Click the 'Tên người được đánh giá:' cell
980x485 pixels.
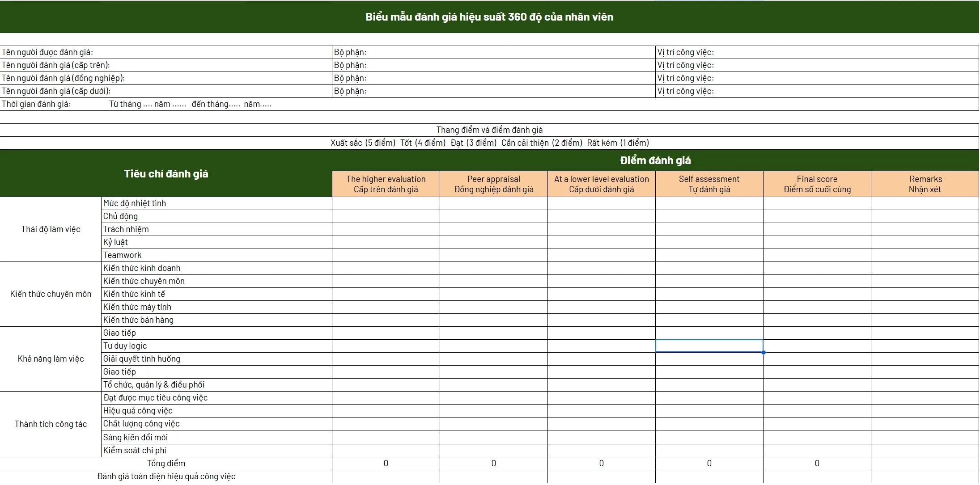coord(166,52)
